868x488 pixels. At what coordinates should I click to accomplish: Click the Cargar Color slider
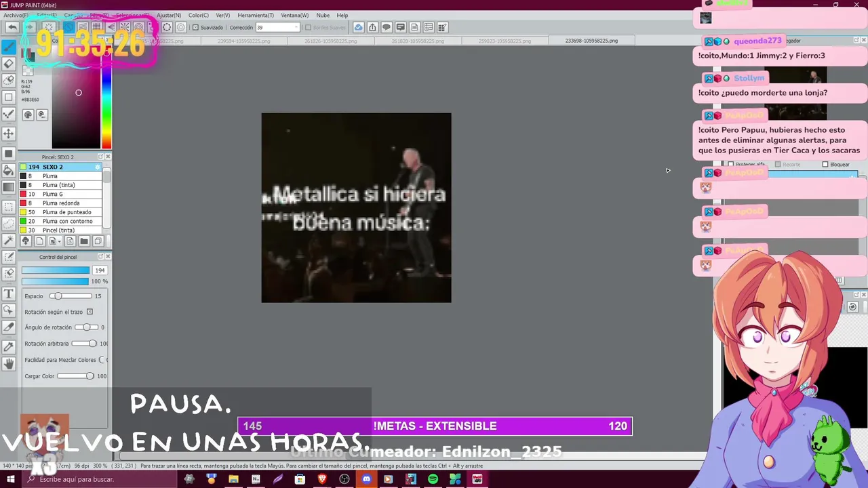[x=75, y=376]
